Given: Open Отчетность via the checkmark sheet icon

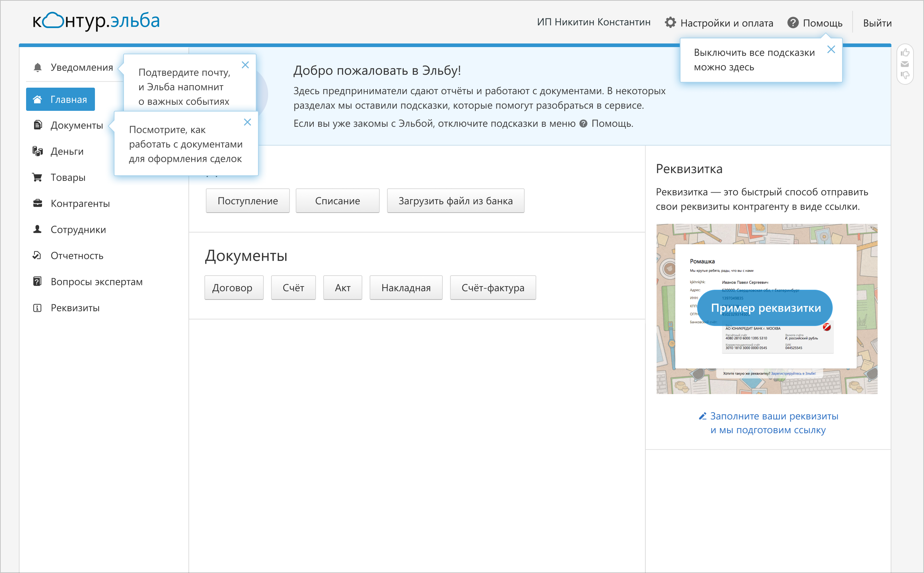Looking at the screenshot, I should coord(37,255).
